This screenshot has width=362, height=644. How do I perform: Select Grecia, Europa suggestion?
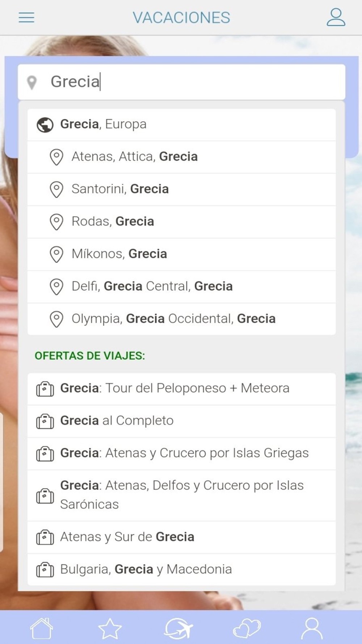tap(181, 124)
